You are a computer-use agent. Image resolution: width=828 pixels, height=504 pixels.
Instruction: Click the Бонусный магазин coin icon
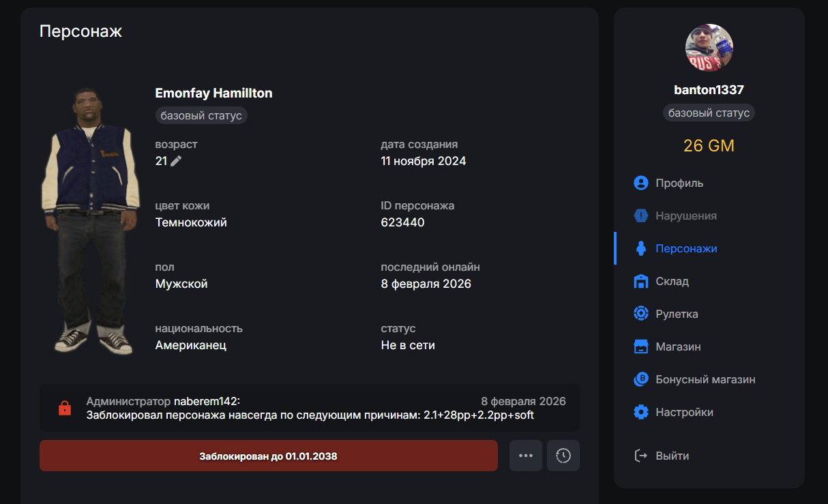[x=640, y=379]
